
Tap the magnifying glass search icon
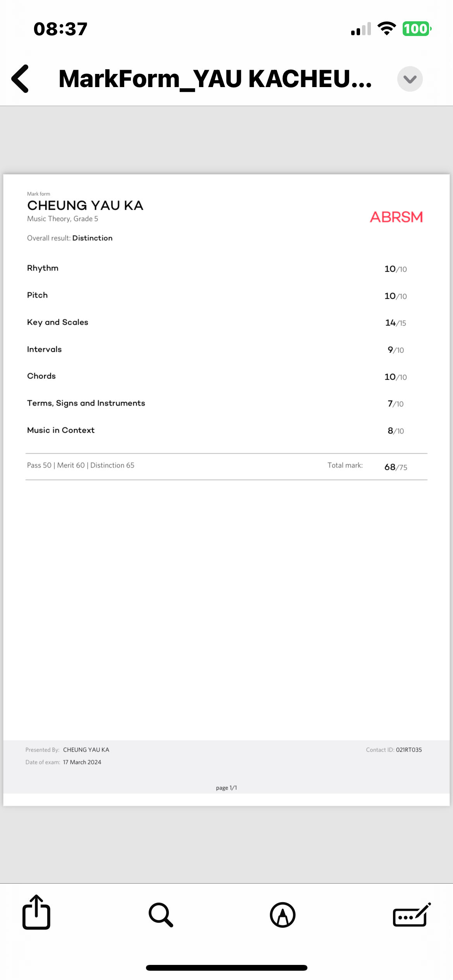(161, 915)
